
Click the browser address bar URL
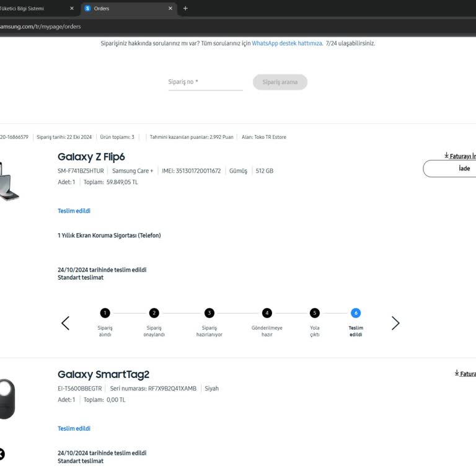click(41, 27)
